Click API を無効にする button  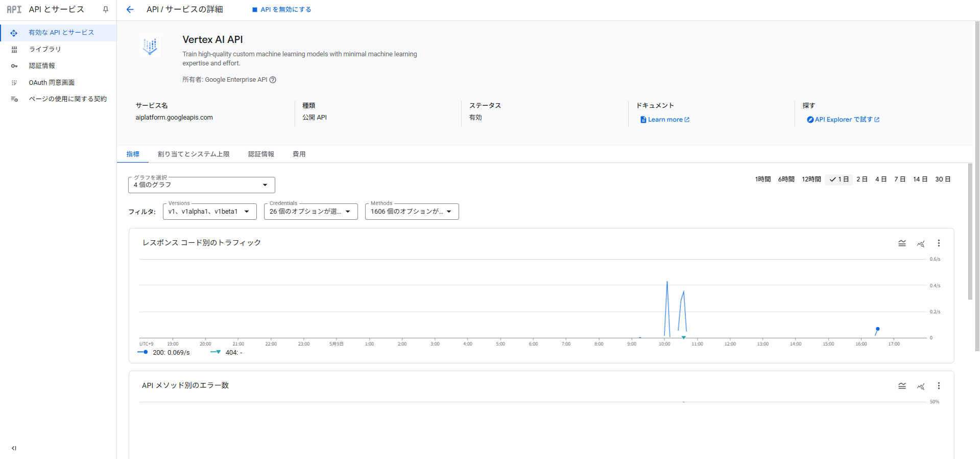click(281, 10)
